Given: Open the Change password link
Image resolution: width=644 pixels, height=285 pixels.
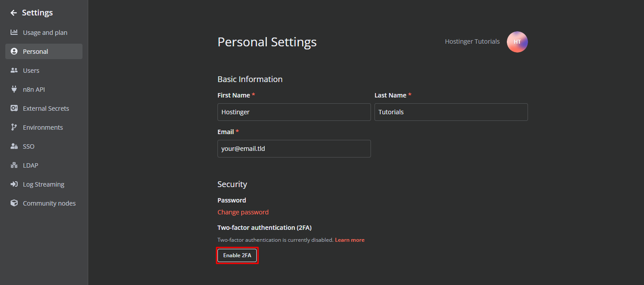Looking at the screenshot, I should point(243,212).
